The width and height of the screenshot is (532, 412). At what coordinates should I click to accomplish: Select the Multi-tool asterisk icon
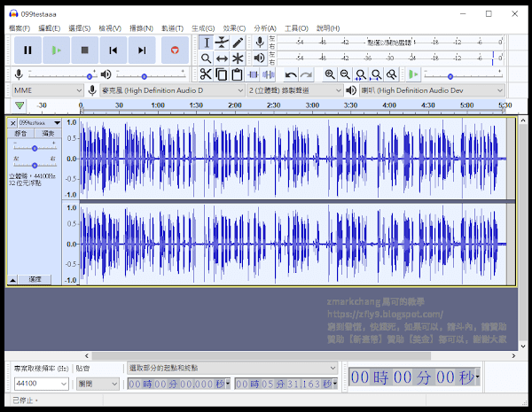click(x=238, y=58)
